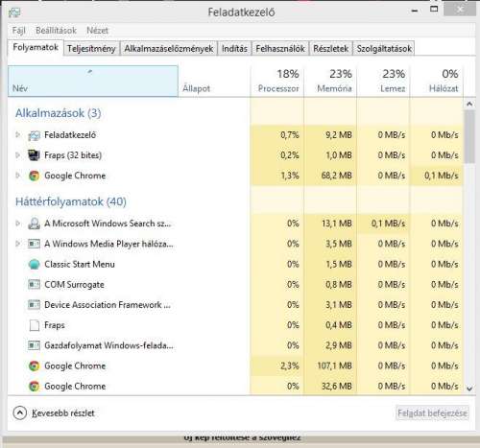Expand the Fraps (32 bites) entry
Viewport: 480px width, 448px height.
pyautogui.click(x=18, y=155)
